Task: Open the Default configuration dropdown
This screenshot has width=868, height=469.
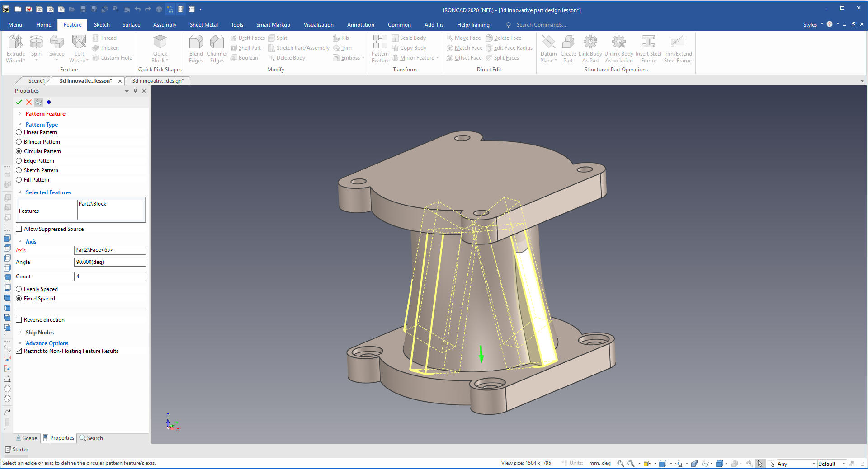Action: [843, 464]
